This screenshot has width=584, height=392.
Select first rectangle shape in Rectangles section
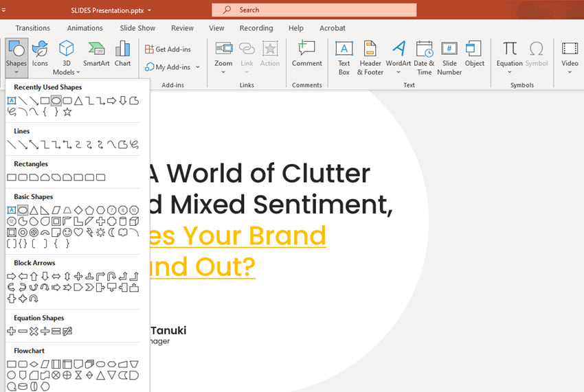click(12, 177)
